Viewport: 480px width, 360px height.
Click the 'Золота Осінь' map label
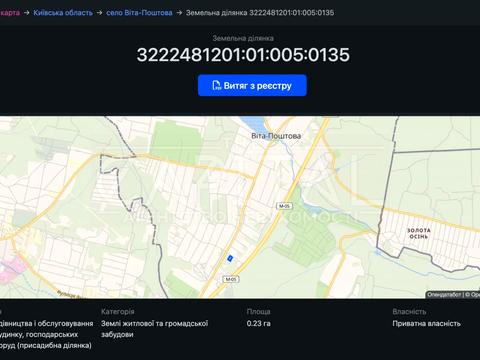tap(419, 233)
